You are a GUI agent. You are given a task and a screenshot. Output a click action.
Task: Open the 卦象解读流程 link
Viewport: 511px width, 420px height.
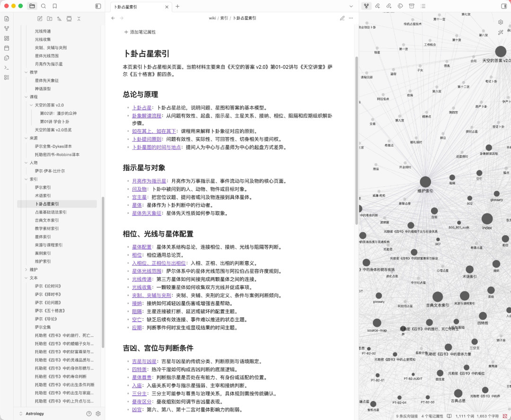(147, 116)
